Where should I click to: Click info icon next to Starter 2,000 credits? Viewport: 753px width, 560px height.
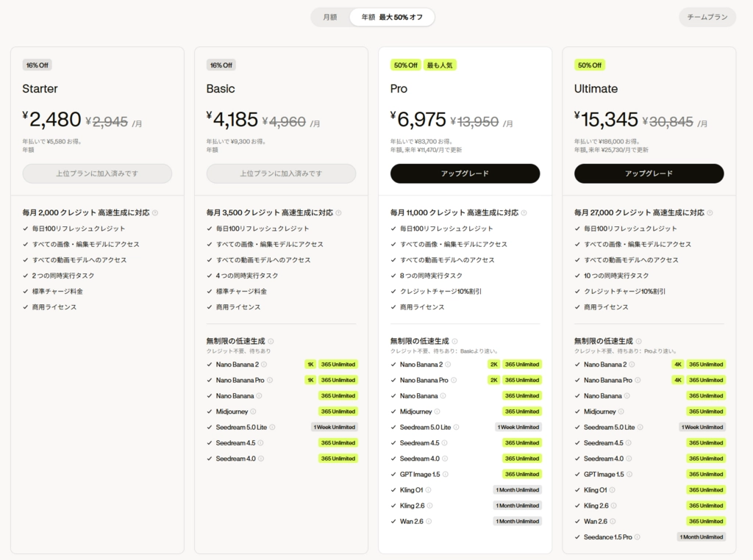(x=155, y=213)
